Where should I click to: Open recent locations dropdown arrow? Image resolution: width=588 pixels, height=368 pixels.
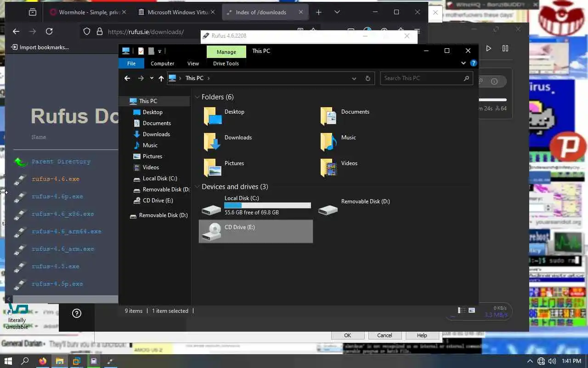(152, 78)
